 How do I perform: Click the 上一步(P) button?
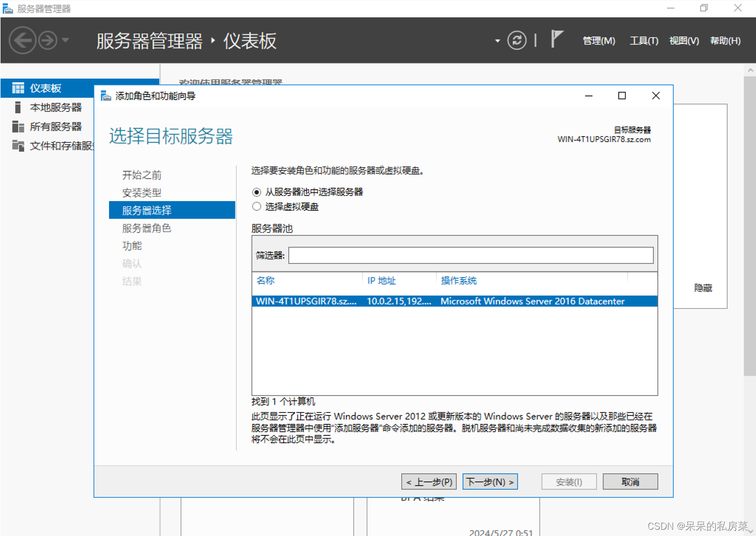coord(429,482)
